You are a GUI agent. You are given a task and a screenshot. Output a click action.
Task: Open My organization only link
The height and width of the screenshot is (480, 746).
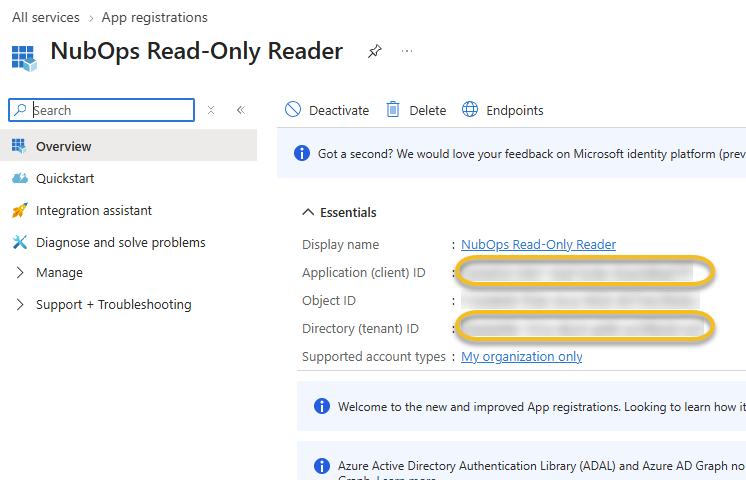521,357
